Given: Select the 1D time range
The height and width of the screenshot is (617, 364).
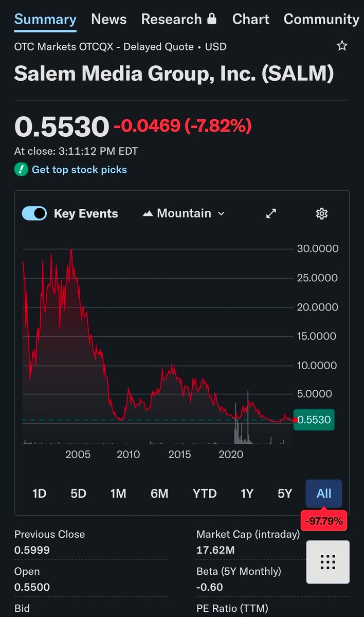Looking at the screenshot, I should (39, 494).
